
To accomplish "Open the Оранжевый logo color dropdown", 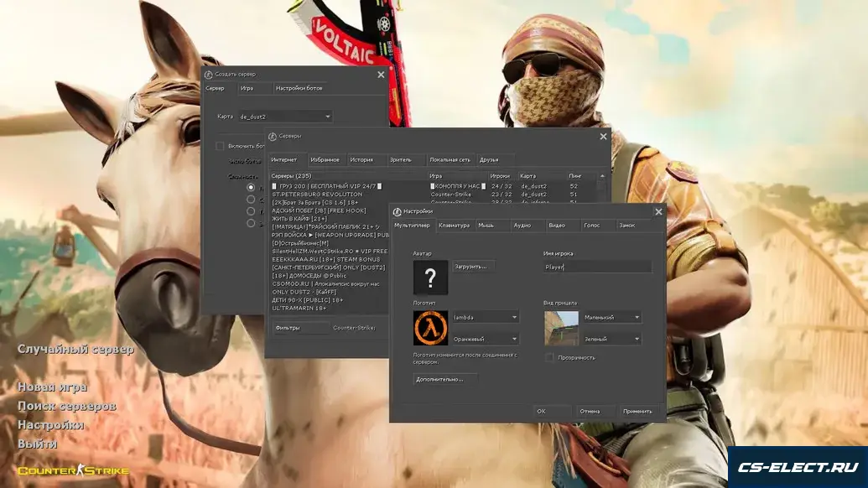I will coord(486,339).
